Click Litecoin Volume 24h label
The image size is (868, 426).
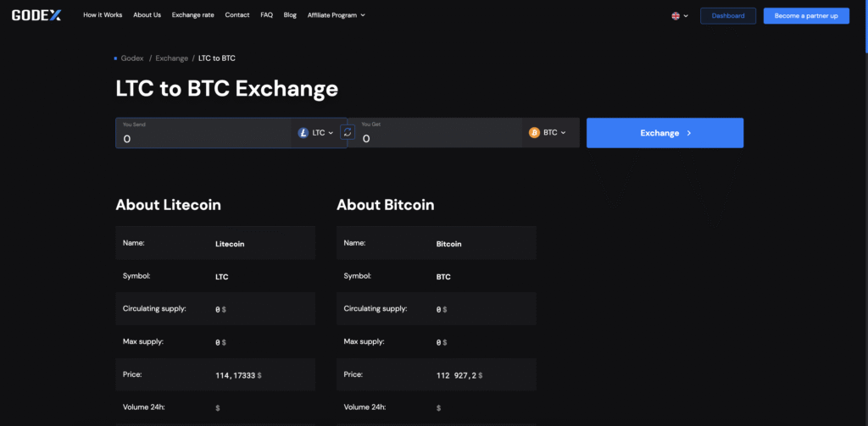(x=144, y=407)
